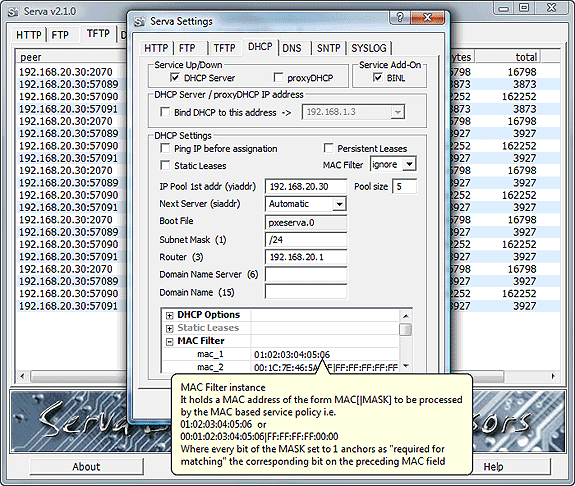Expand the Static Leases plus icon
Viewport: 575px width, 486px height.
click(169, 328)
